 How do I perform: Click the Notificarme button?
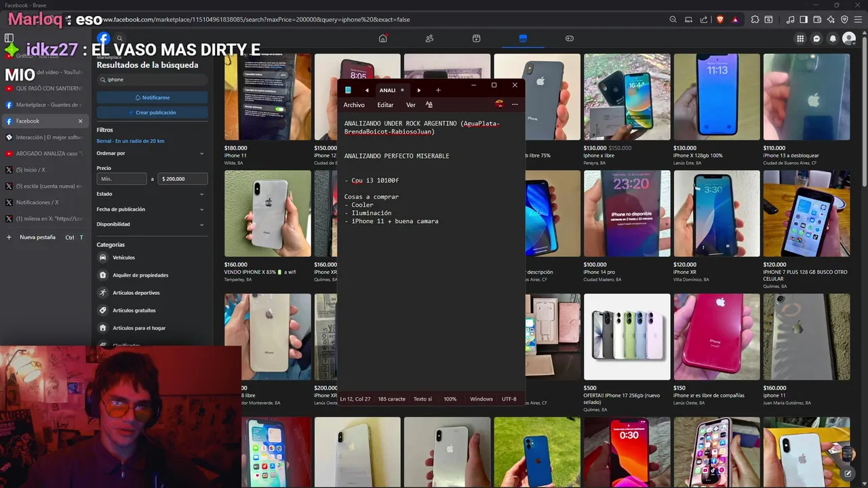(x=152, y=98)
